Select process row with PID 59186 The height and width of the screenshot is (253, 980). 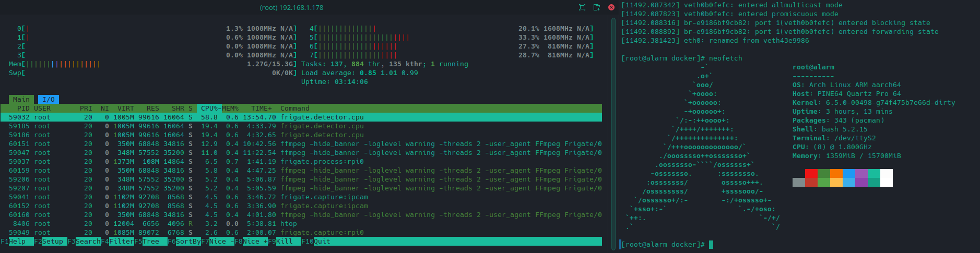(301, 135)
